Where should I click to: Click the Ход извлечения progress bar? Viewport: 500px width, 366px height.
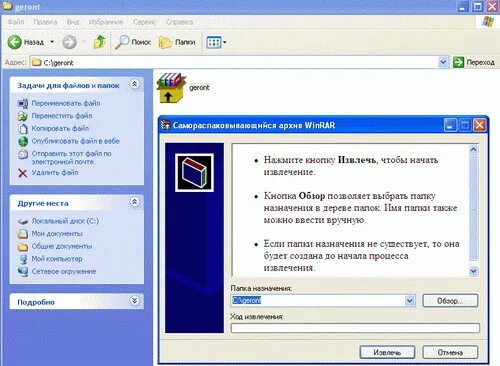pyautogui.click(x=355, y=328)
